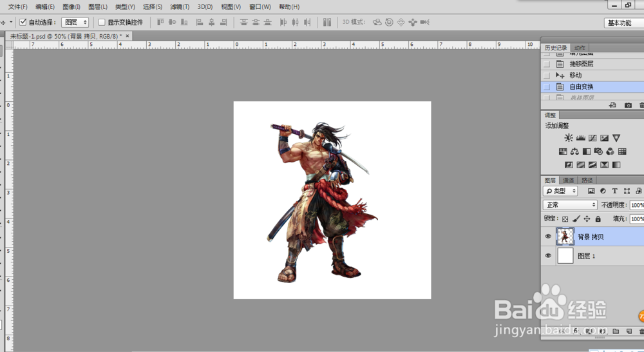Toggle lock transparent pixels
Image resolution: width=644 pixels, height=352 pixels.
(565, 219)
